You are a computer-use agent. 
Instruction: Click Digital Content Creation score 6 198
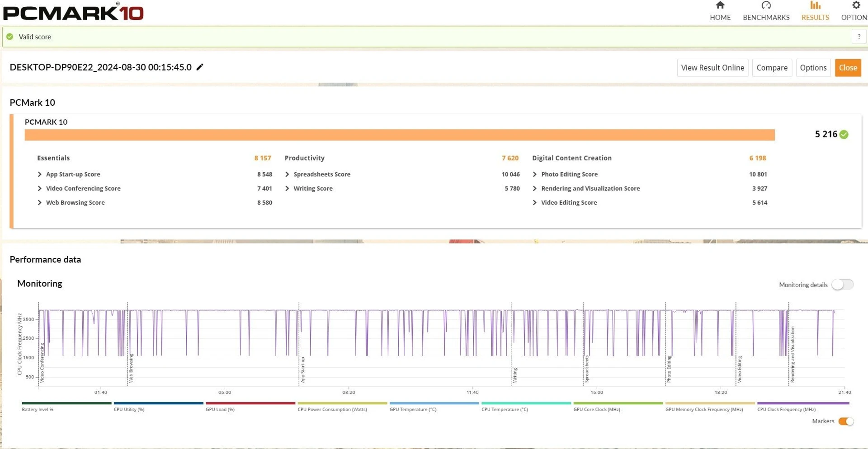(x=758, y=158)
